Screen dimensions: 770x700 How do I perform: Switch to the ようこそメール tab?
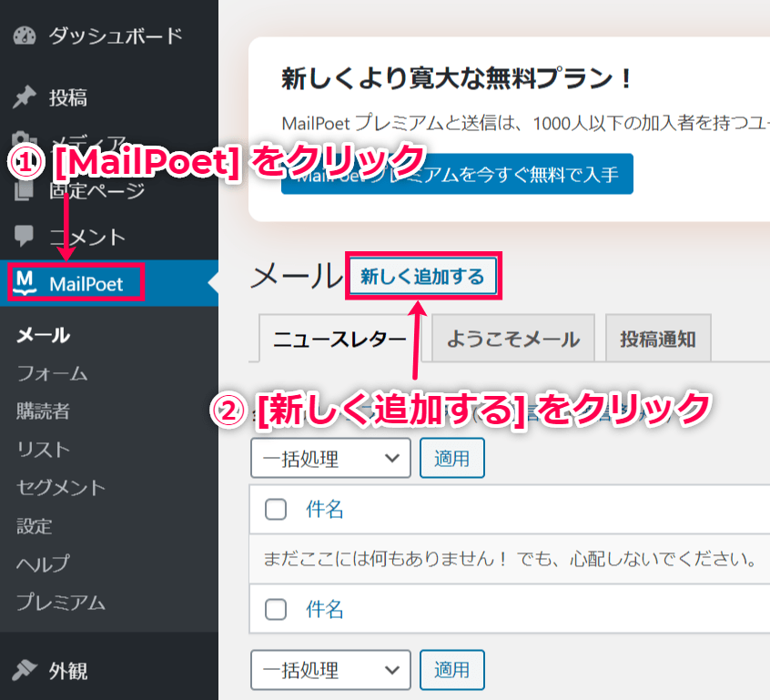tap(513, 338)
